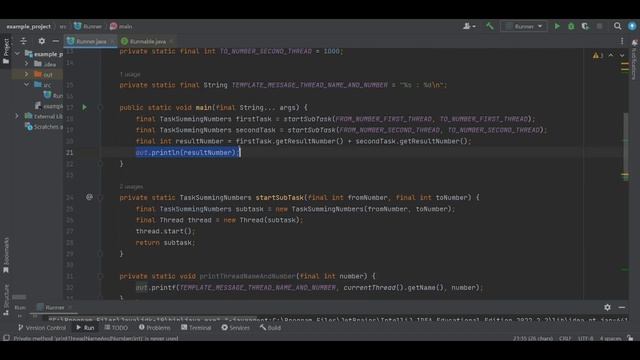640x360 pixels.
Task: Select Scratches and Consoles tree item
Action: [x=44, y=127]
